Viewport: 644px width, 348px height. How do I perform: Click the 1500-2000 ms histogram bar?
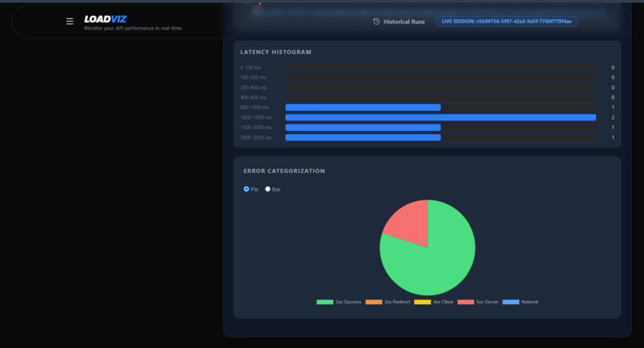[x=363, y=127]
